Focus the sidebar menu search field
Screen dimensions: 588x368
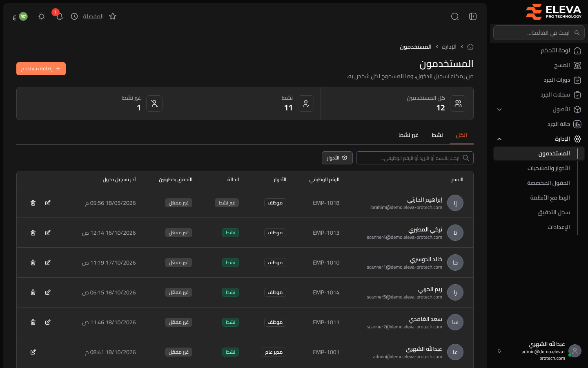click(539, 33)
